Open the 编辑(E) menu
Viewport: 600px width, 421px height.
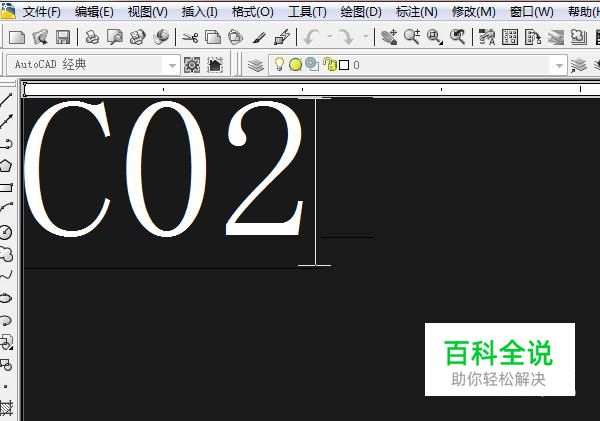pos(94,12)
